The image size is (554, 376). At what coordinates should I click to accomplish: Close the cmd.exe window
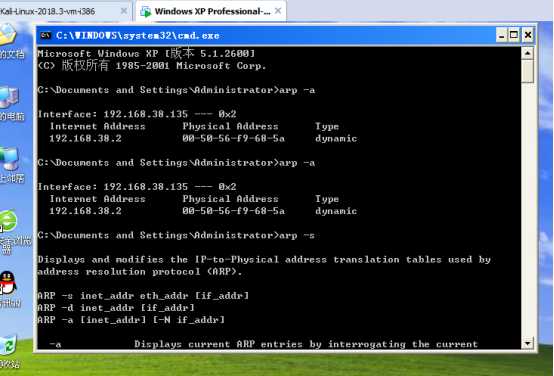(528, 35)
